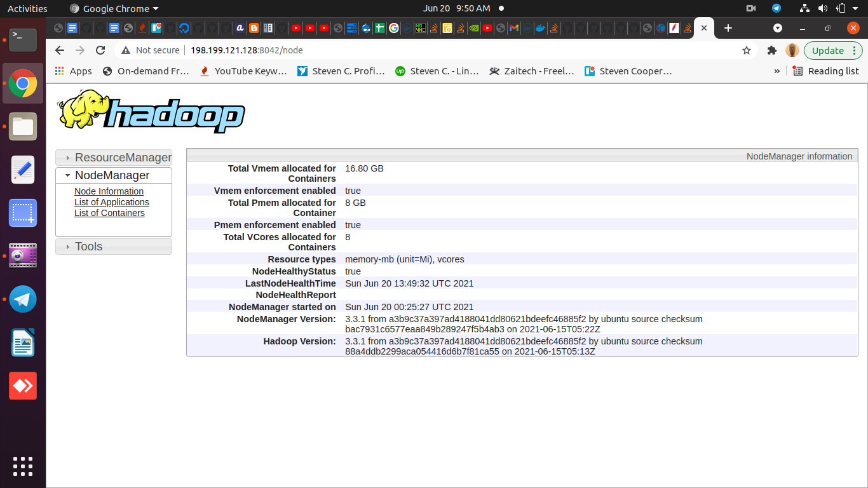The height and width of the screenshot is (488, 868).
Task: Switch to the Drupal tab
Action: (366, 28)
